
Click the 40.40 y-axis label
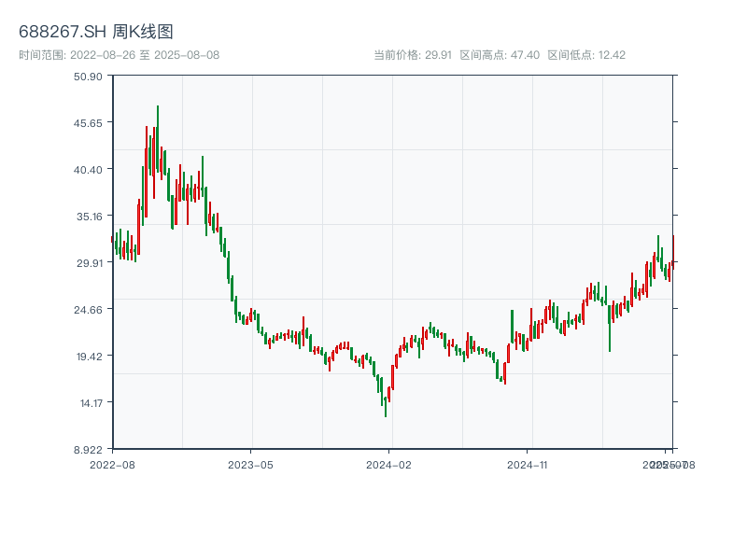point(88,170)
